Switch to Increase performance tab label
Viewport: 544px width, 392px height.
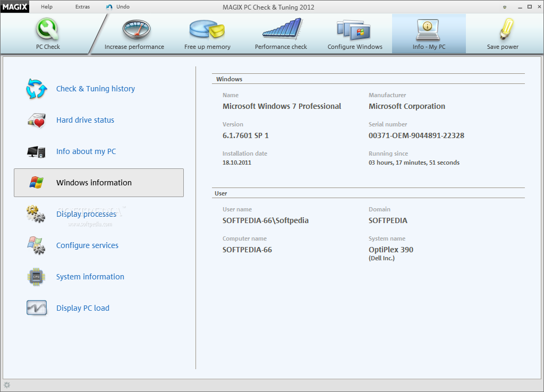tap(134, 47)
